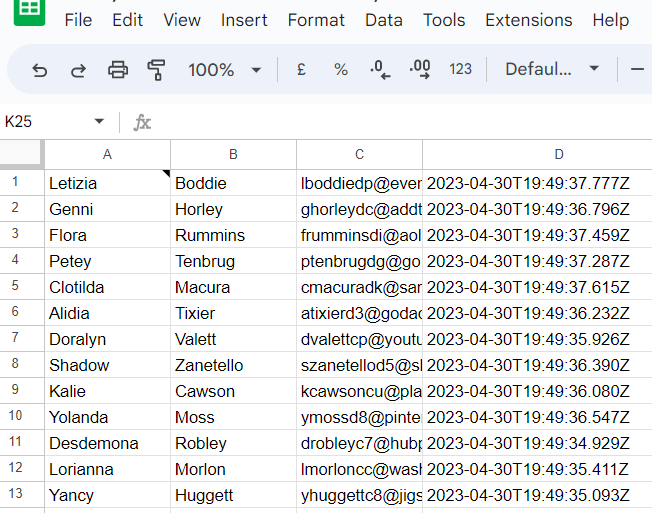The width and height of the screenshot is (652, 513).
Task: Click the select-all corner box
Action: click(x=22, y=154)
